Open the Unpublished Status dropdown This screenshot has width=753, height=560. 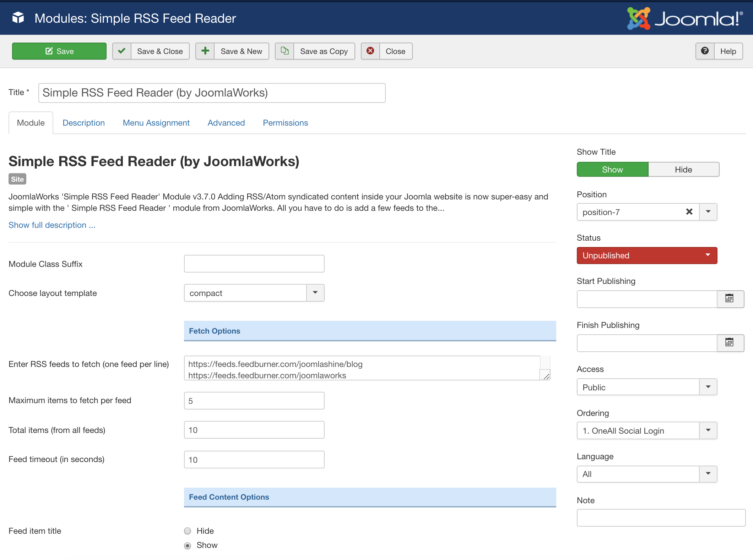coord(647,256)
